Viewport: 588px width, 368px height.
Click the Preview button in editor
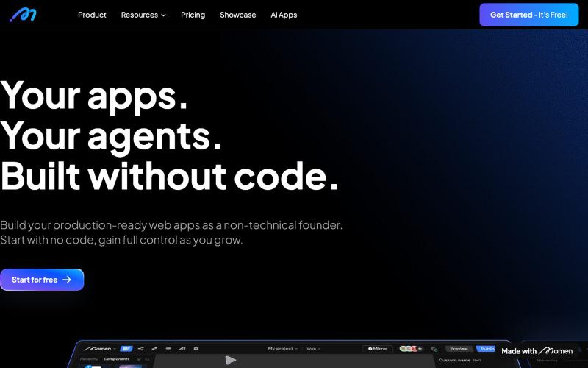pyautogui.click(x=459, y=349)
